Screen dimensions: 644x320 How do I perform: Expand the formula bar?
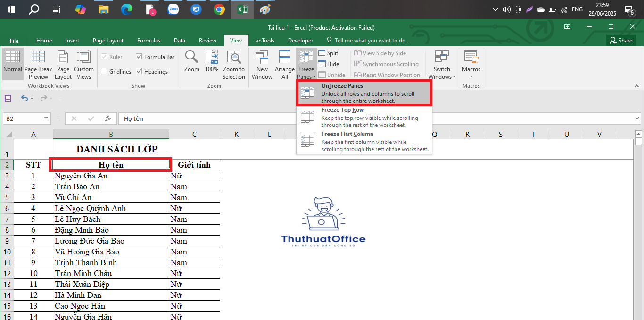(x=637, y=118)
